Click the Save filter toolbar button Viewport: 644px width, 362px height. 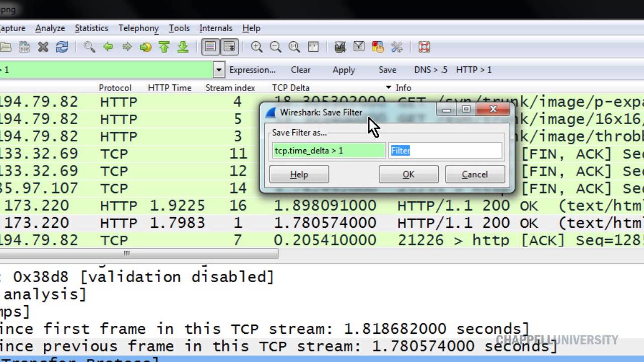387,70
